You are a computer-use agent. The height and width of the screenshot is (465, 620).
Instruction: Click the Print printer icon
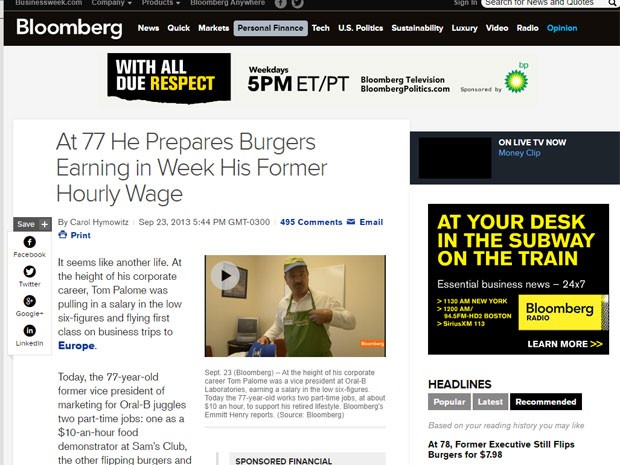(x=62, y=235)
